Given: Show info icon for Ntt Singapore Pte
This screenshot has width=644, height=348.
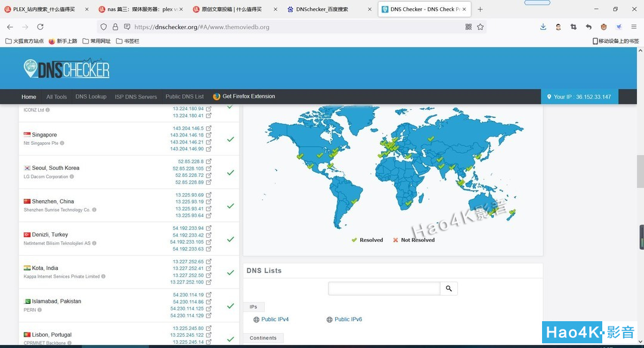Looking at the screenshot, I should [x=62, y=143].
